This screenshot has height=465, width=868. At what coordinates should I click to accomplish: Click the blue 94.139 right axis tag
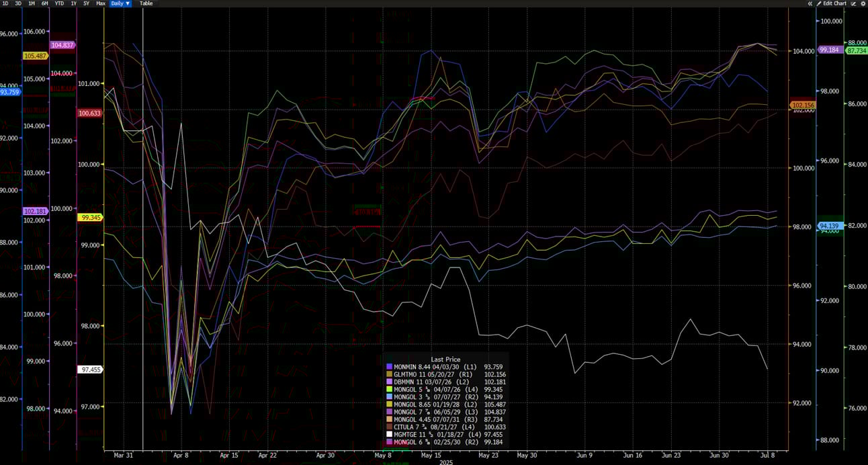(829, 226)
